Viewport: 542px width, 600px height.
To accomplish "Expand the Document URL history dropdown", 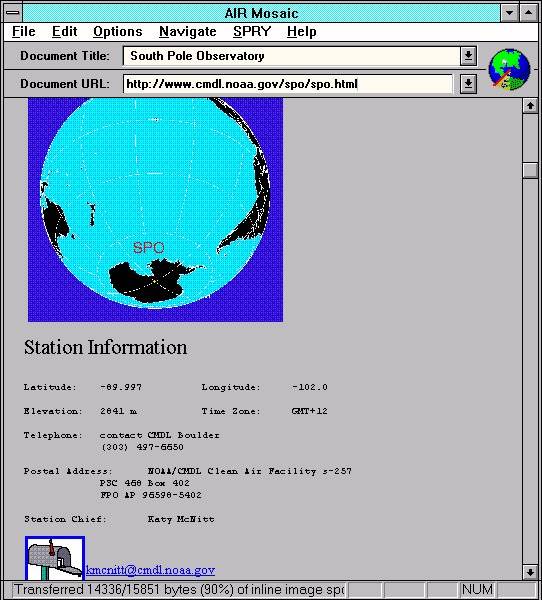I will point(468,84).
